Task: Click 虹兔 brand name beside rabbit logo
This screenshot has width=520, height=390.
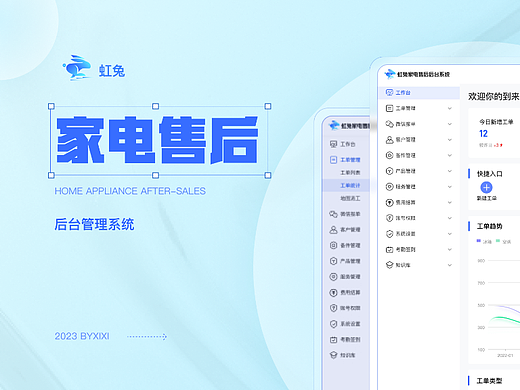Action: 112,71
